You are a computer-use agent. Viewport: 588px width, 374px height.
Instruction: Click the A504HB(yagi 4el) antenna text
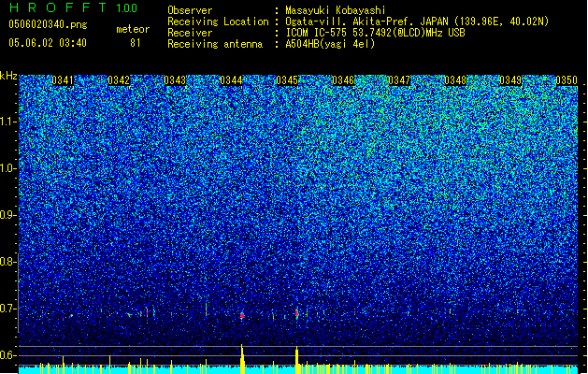click(330, 44)
